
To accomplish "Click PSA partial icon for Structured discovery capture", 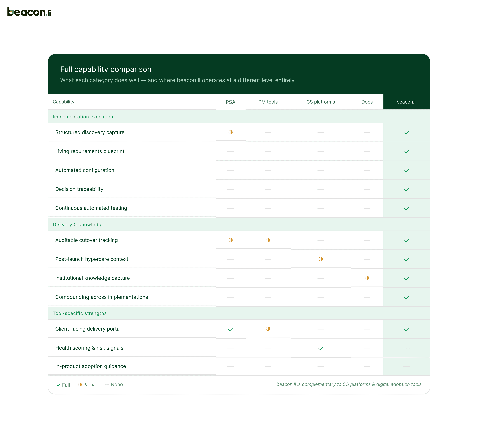I will pyautogui.click(x=230, y=132).
